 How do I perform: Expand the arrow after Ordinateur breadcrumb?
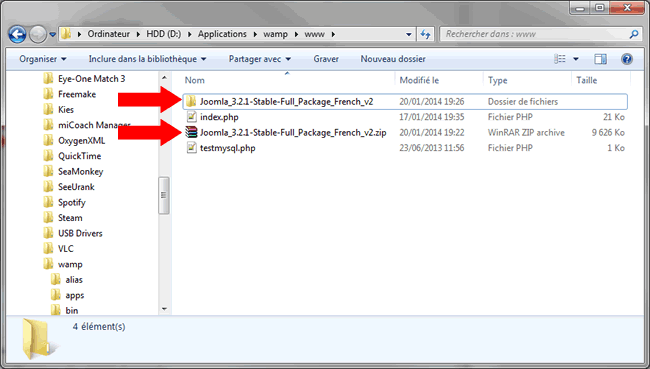(x=138, y=34)
